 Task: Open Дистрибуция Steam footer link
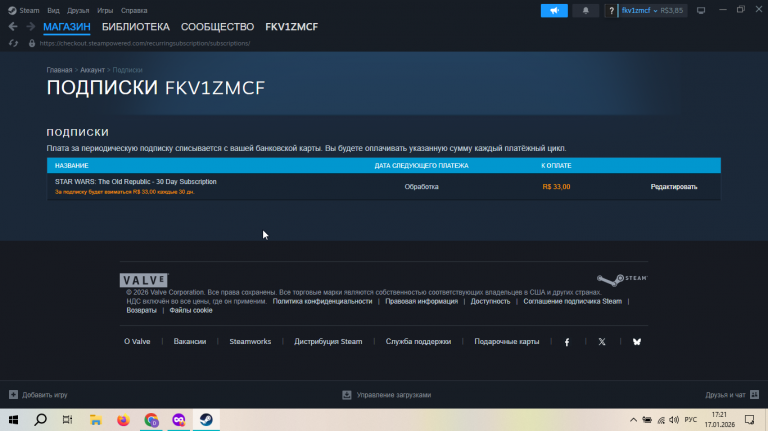point(328,341)
